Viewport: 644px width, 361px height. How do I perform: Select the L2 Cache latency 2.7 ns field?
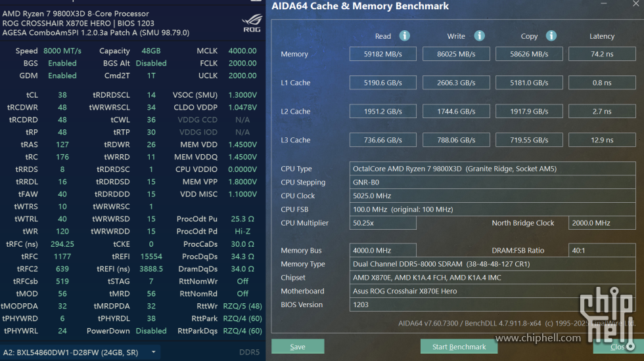coord(602,111)
